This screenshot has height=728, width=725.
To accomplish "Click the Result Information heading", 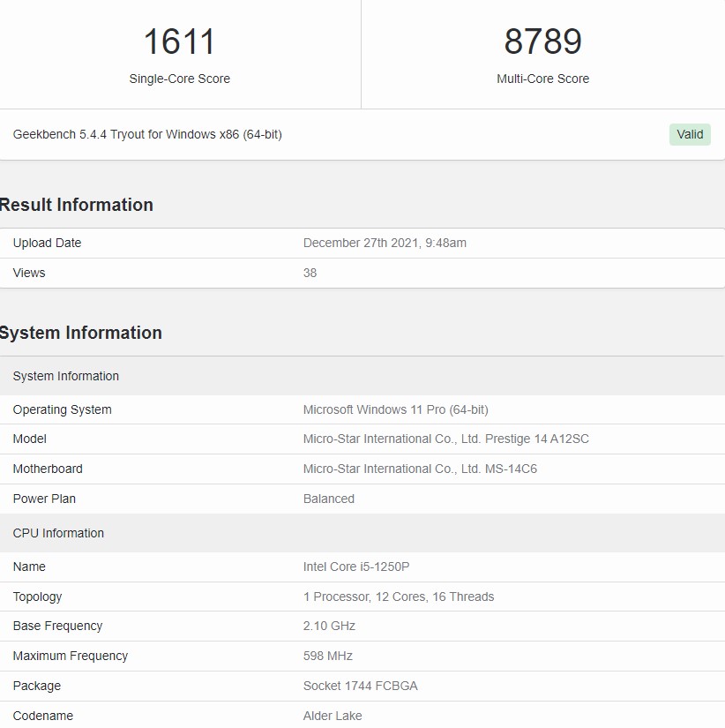I will [x=76, y=205].
